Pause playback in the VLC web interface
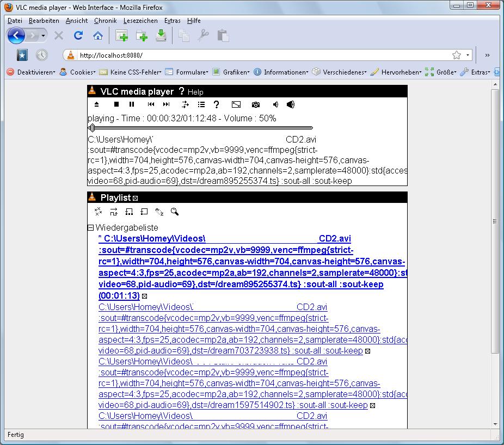The height and width of the screenshot is (445, 504). tap(132, 104)
